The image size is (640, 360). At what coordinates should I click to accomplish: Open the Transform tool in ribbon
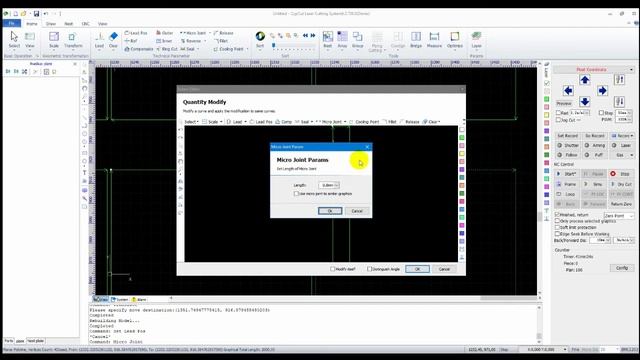(x=73, y=40)
